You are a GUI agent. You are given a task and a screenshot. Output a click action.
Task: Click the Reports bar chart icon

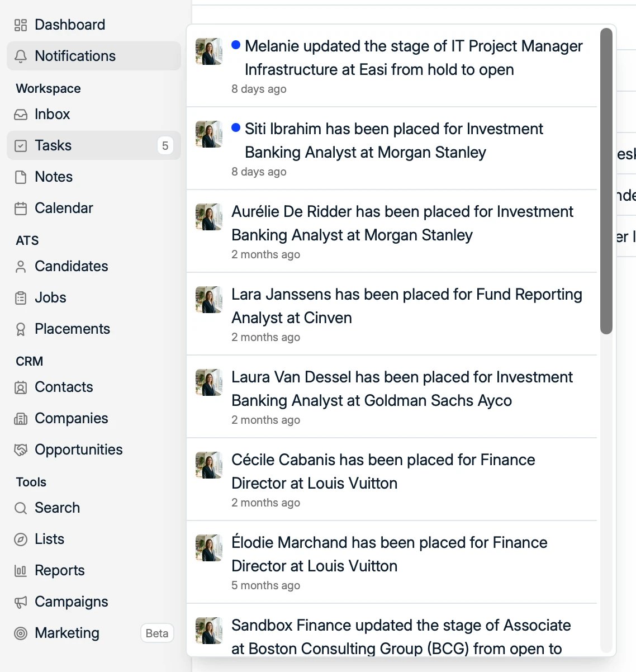[21, 570]
